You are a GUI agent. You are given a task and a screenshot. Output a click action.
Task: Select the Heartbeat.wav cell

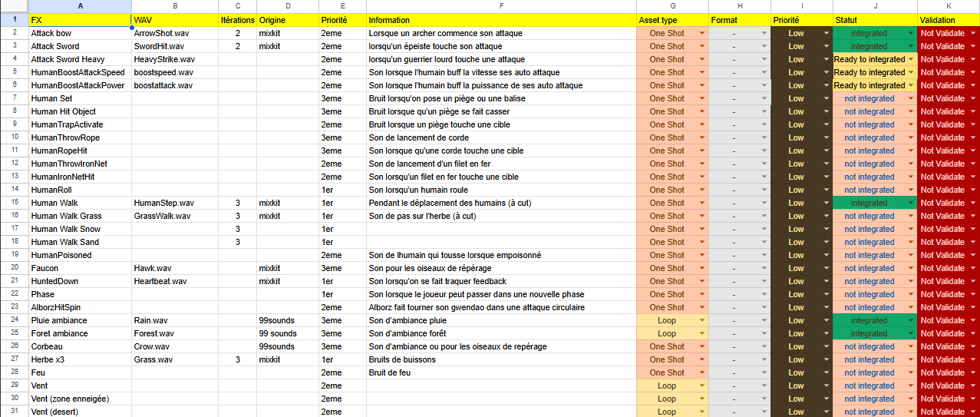pos(174,281)
